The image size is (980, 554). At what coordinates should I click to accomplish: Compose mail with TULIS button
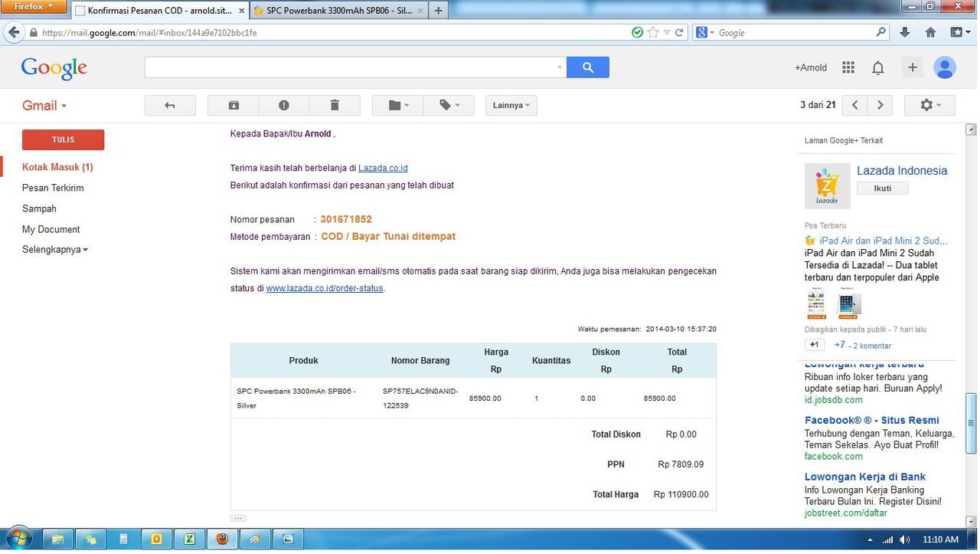(x=64, y=139)
